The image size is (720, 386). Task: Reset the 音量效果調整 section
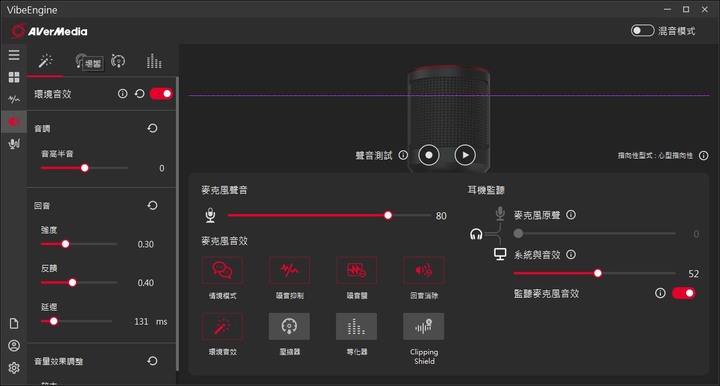pos(152,361)
